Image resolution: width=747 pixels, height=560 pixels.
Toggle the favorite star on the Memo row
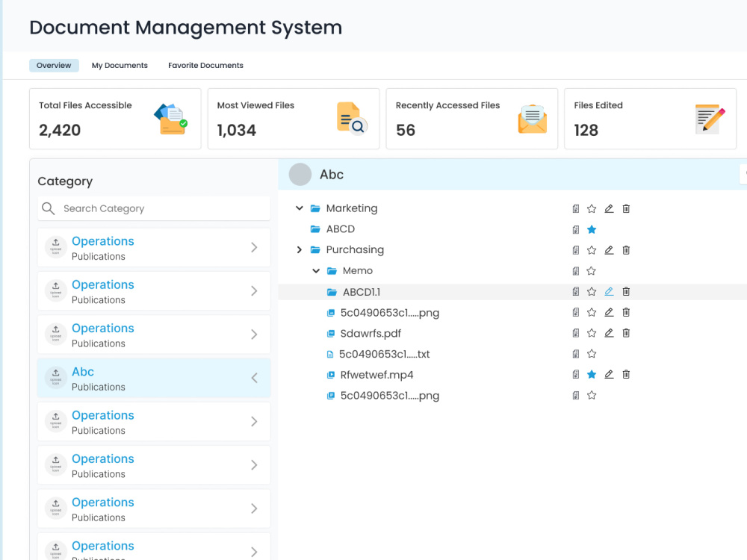592,271
